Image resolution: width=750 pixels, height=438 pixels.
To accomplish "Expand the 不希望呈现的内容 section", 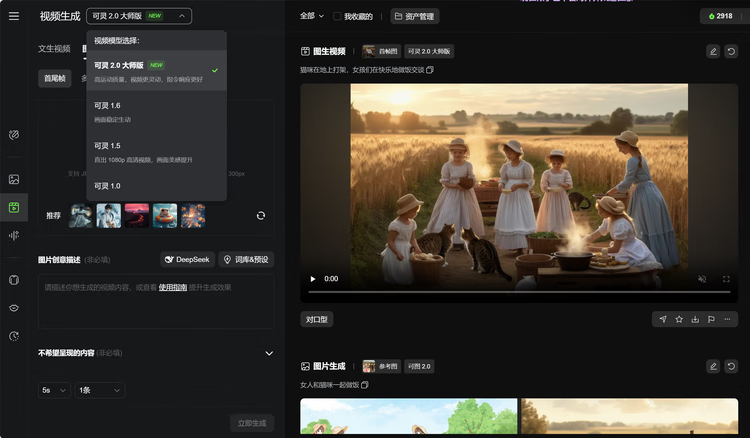I will click(269, 353).
